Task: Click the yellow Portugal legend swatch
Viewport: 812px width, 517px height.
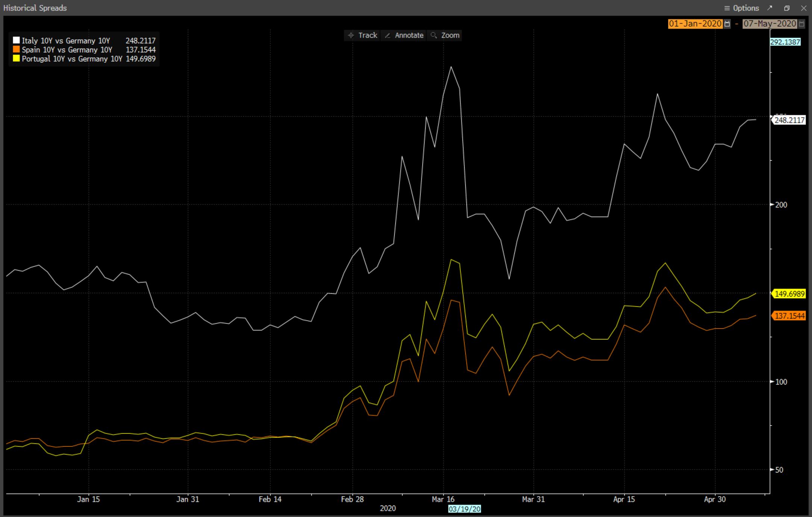Action: pyautogui.click(x=16, y=58)
